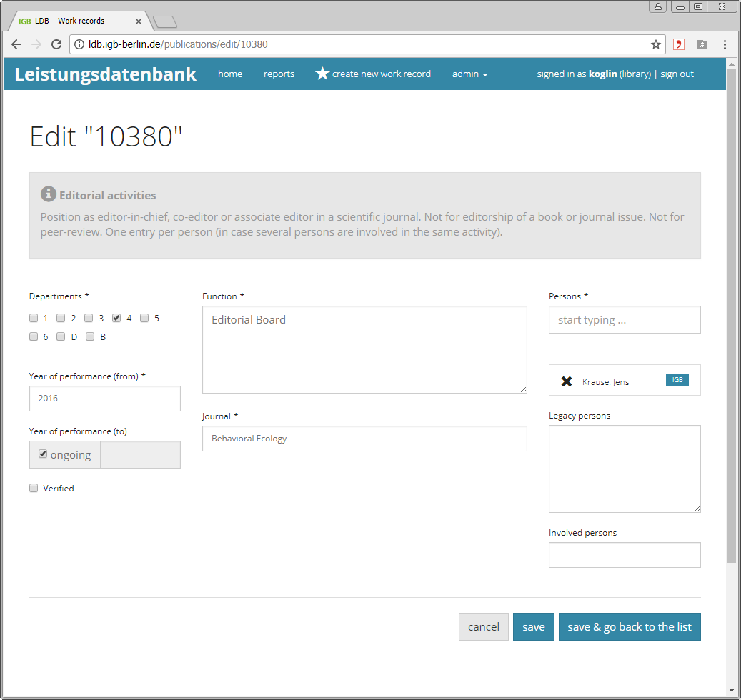Screen dimensions: 741x700
Task: Click the sign out link
Action: tap(677, 74)
